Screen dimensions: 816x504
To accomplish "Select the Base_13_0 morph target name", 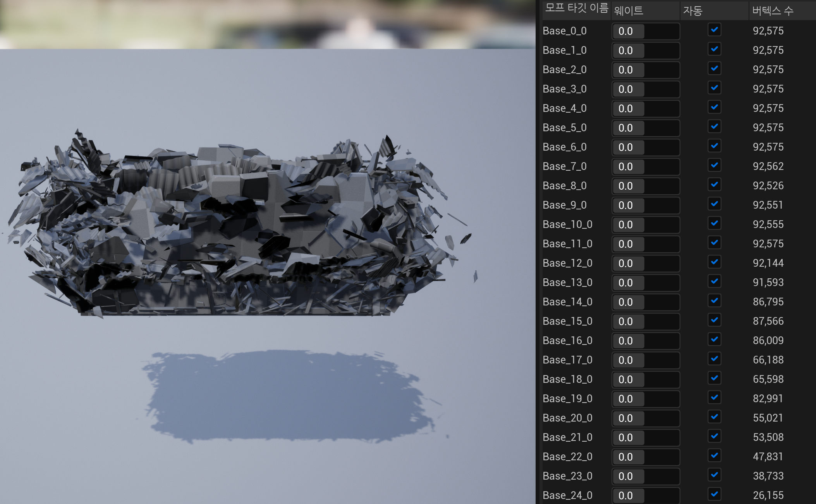I will (x=567, y=283).
